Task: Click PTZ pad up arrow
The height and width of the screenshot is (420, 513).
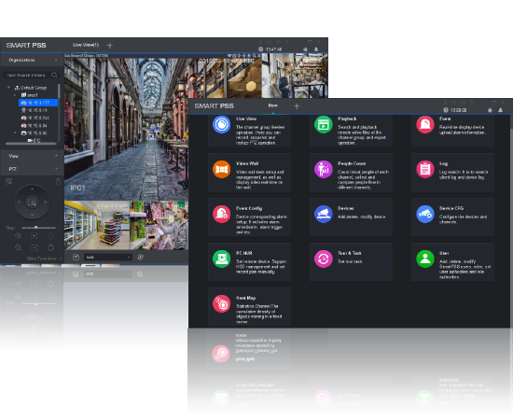Action: click(x=32, y=189)
